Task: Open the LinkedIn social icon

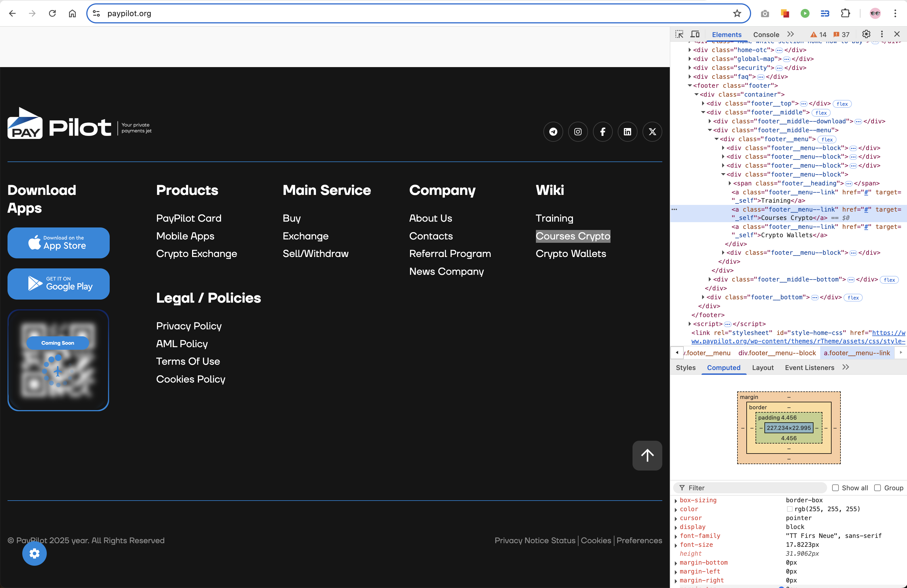Action: (x=627, y=132)
